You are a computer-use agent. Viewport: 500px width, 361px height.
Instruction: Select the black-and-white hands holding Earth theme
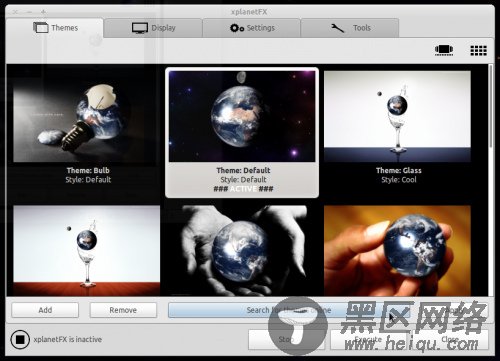pyautogui.click(x=242, y=251)
